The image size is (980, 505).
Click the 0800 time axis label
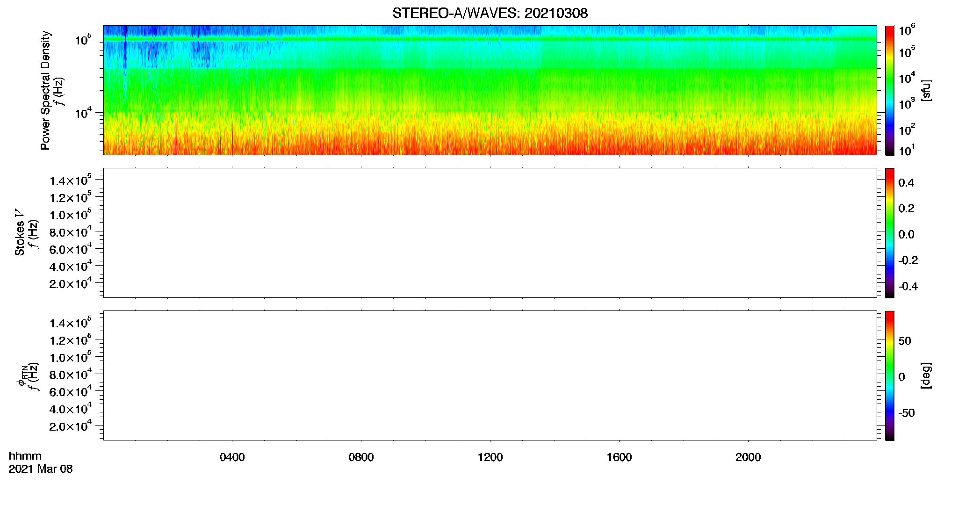pos(361,457)
